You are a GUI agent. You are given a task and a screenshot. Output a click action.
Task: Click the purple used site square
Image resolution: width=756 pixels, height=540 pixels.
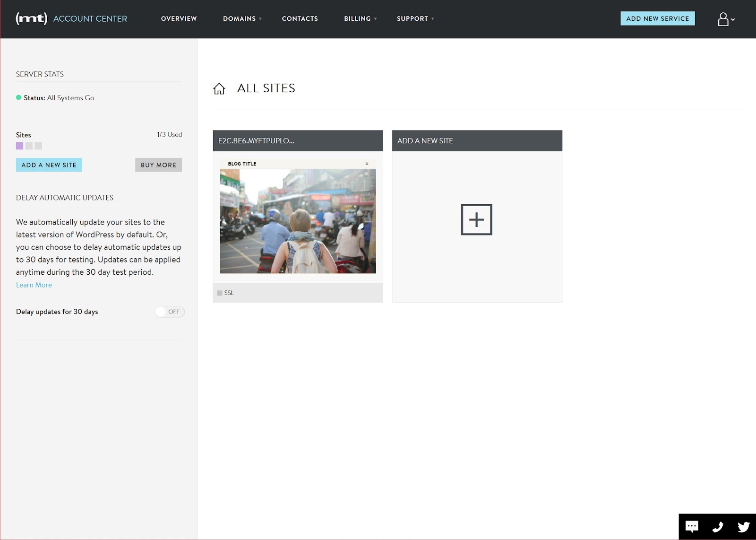point(19,146)
